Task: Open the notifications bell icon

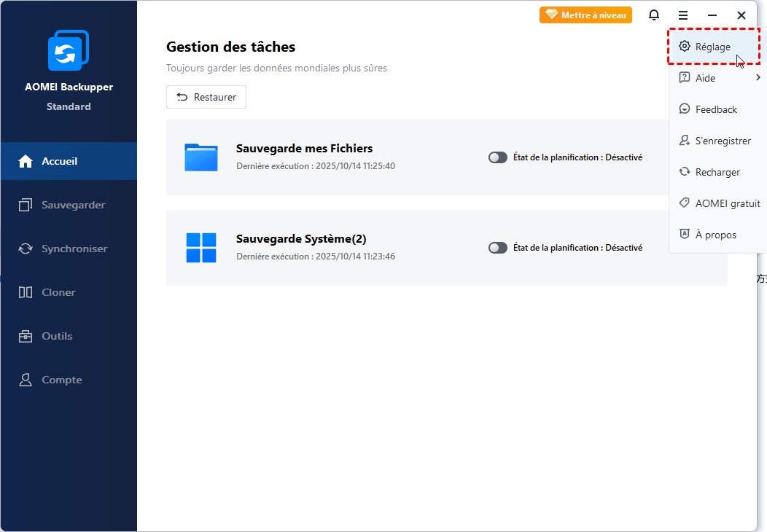Action: [653, 15]
